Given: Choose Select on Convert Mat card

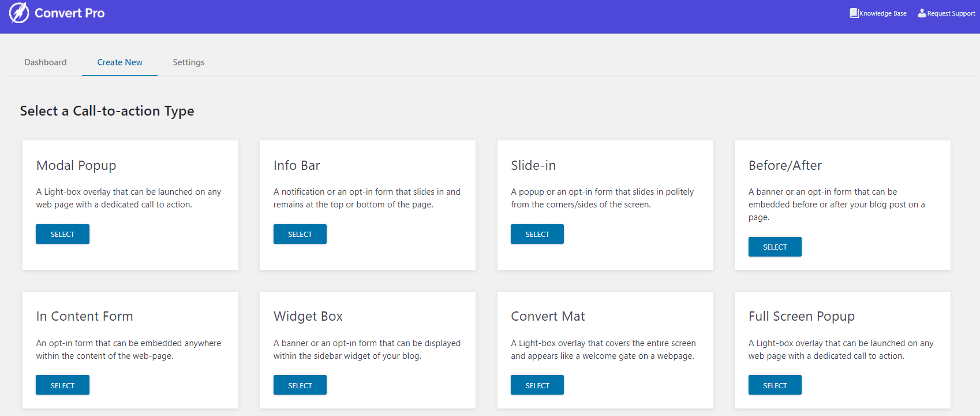Looking at the screenshot, I should 537,385.
